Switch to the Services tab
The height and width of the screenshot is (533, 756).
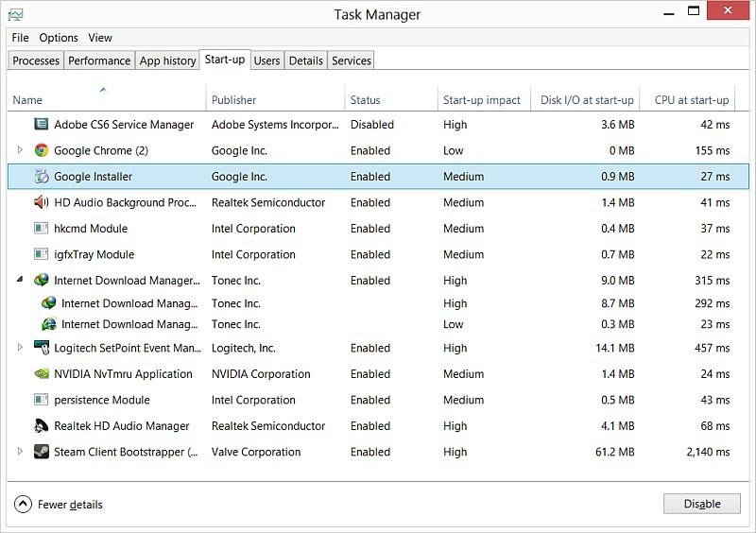[x=351, y=60]
